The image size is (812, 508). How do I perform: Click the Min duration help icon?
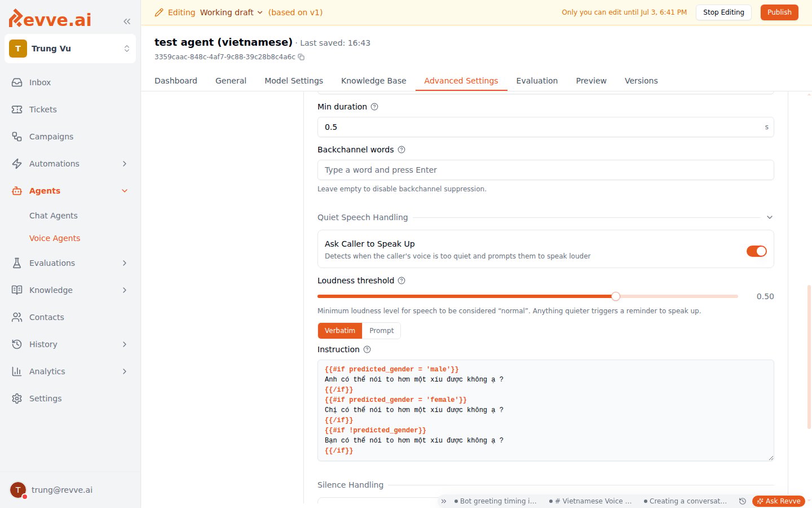[374, 107]
